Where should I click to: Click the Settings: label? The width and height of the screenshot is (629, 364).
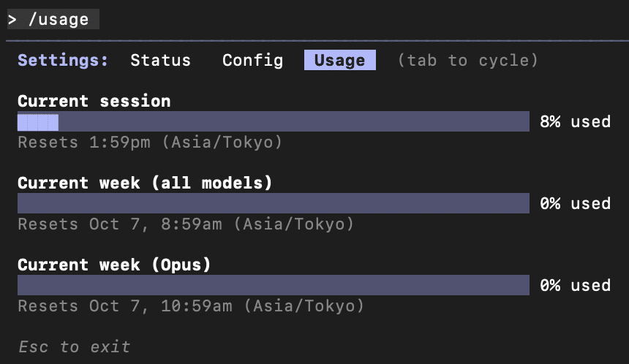[63, 60]
